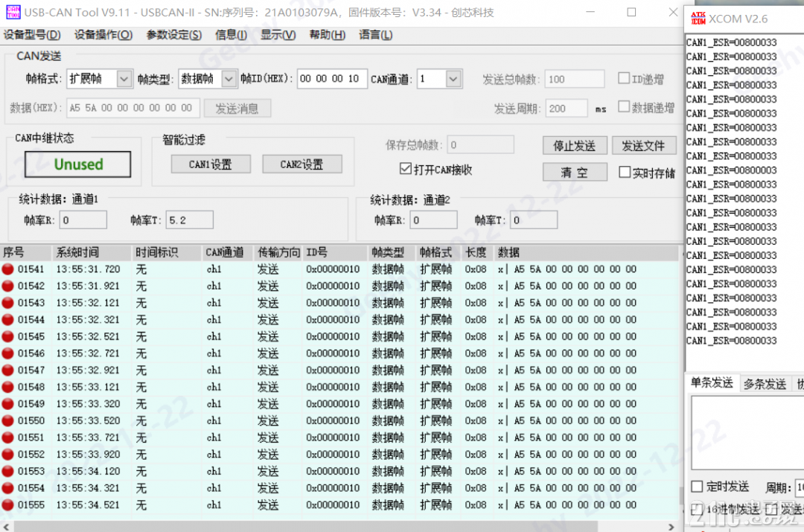Click the 时间标识 column header
The image size is (804, 532).
166,253
